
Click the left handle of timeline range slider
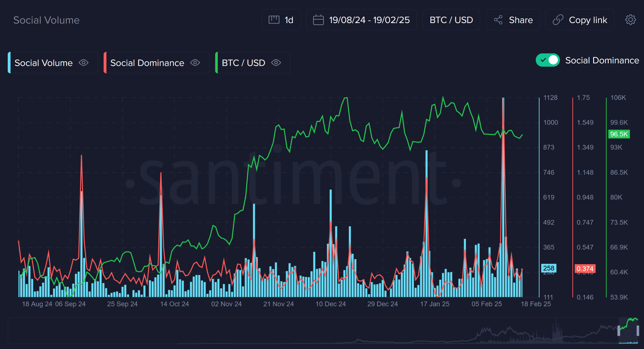(x=619, y=331)
